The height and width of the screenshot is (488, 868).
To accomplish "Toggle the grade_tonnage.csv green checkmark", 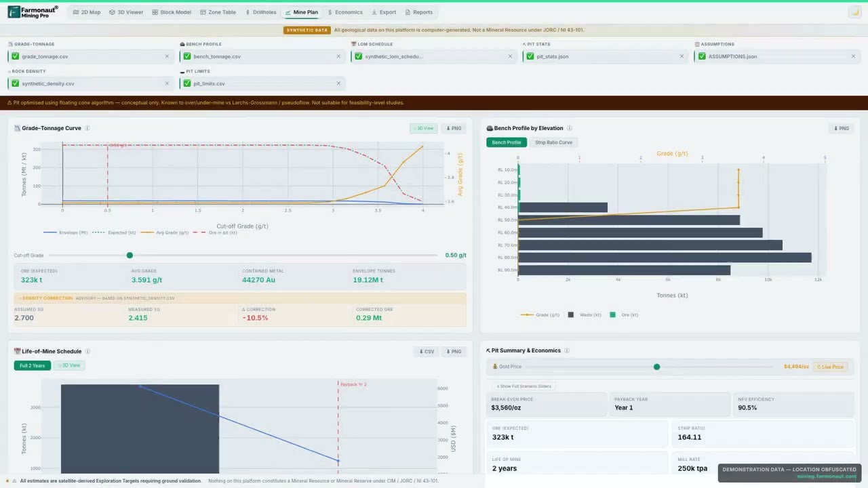I will [15, 56].
